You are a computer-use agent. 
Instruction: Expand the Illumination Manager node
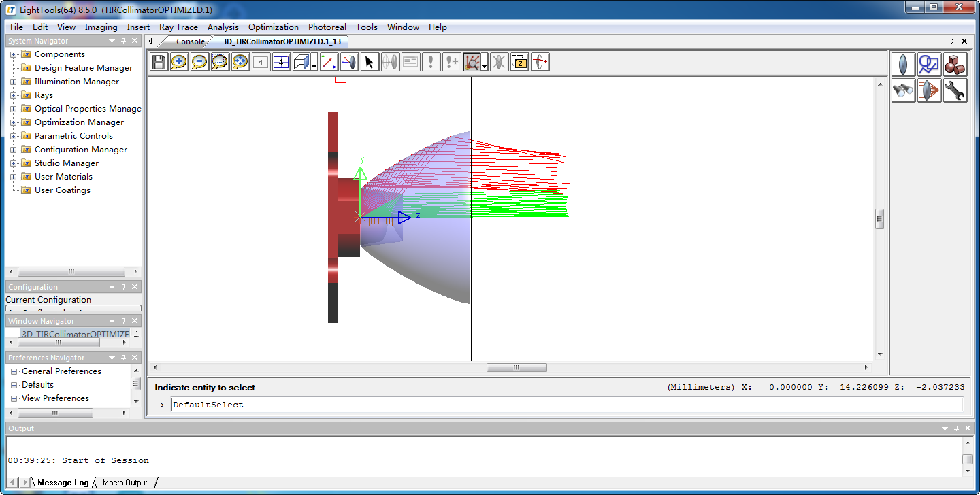[13, 82]
